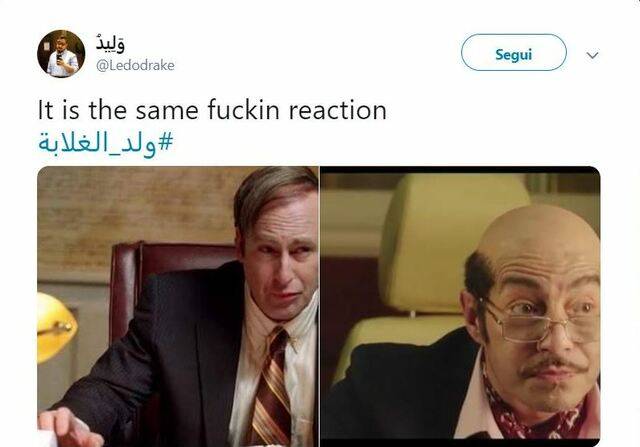
Task: Open the right photo of bald man
Action: click(460, 306)
